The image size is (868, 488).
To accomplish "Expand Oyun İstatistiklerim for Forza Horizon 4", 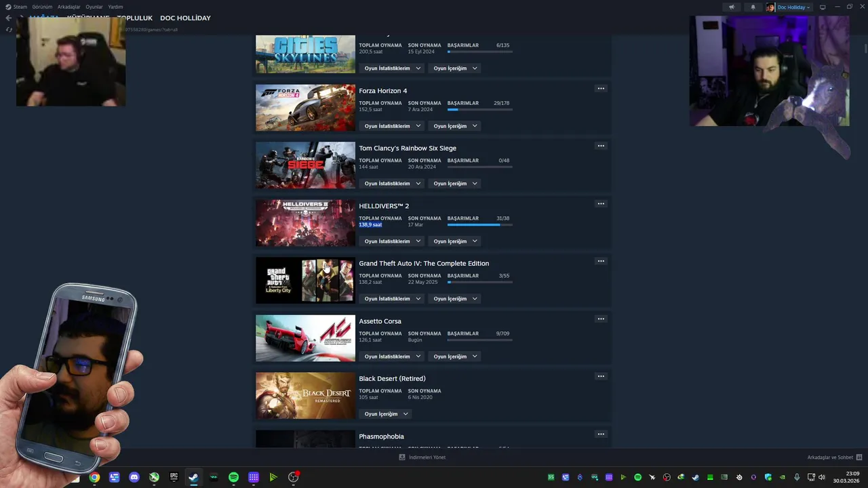I will click(391, 126).
